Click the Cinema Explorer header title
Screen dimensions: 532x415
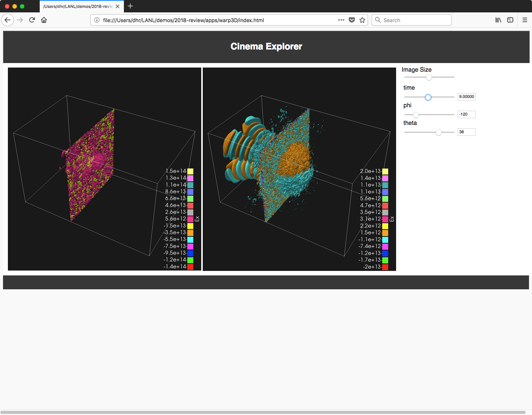click(266, 47)
